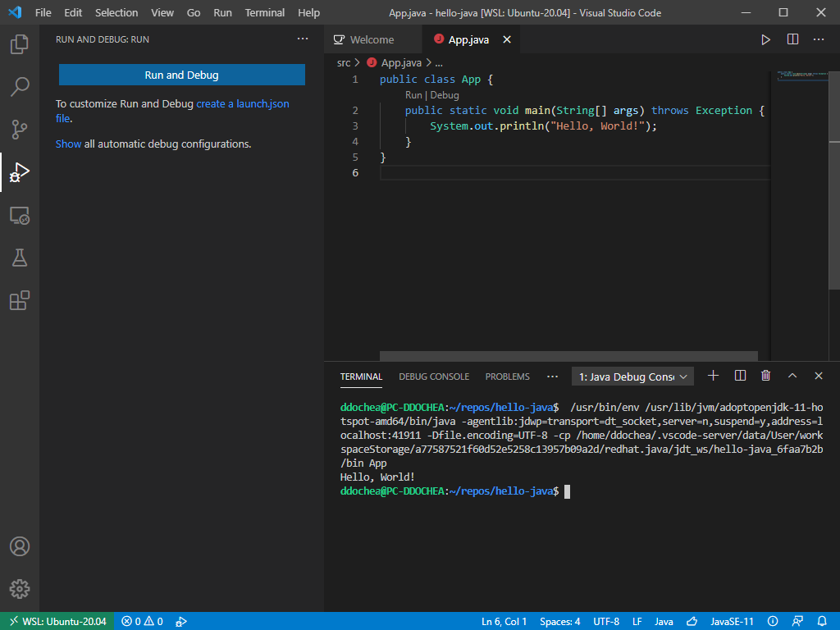
Task: Expand the breadcrumb trailing ellipsis symbol
Action: click(x=439, y=63)
